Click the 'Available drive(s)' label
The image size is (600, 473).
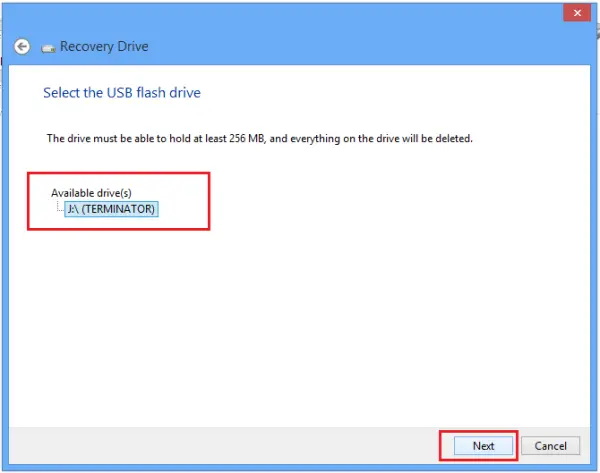click(91, 193)
